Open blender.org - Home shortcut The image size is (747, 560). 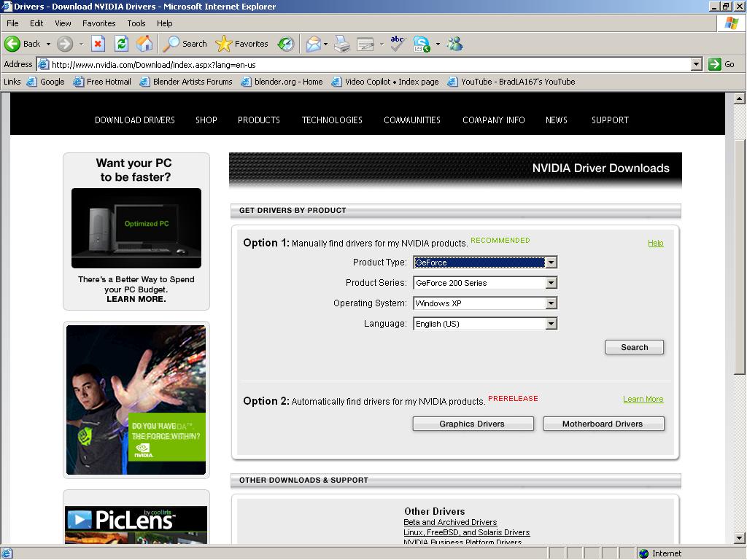(x=282, y=82)
